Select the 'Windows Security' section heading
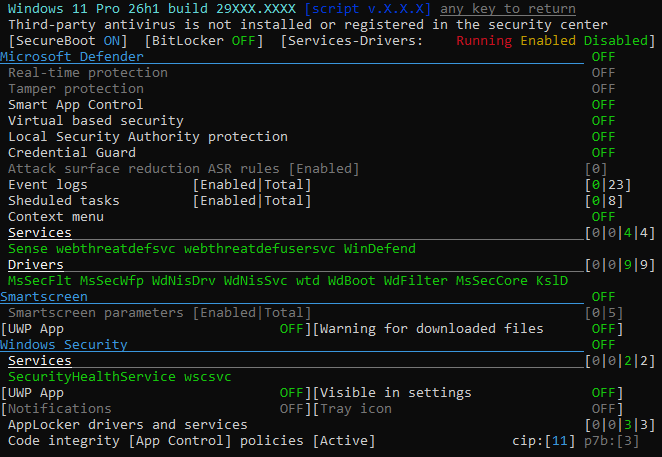Screen dimensions: 662x457 (64, 345)
